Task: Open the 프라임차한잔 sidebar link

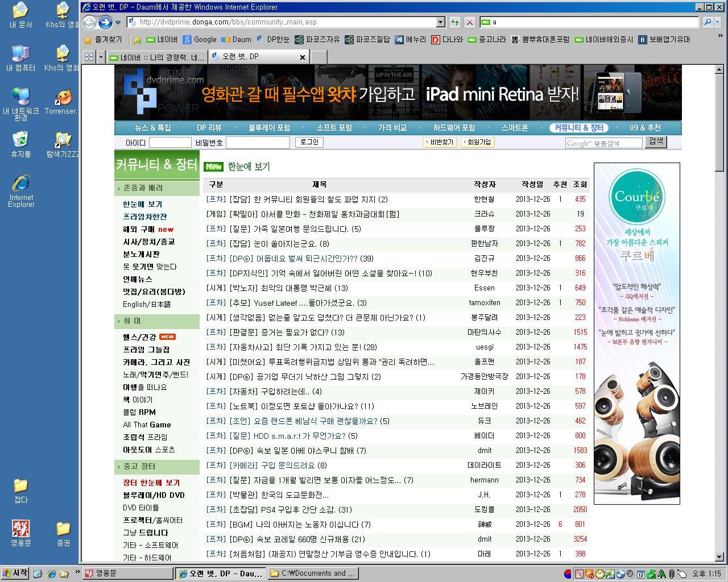Action: point(145,217)
